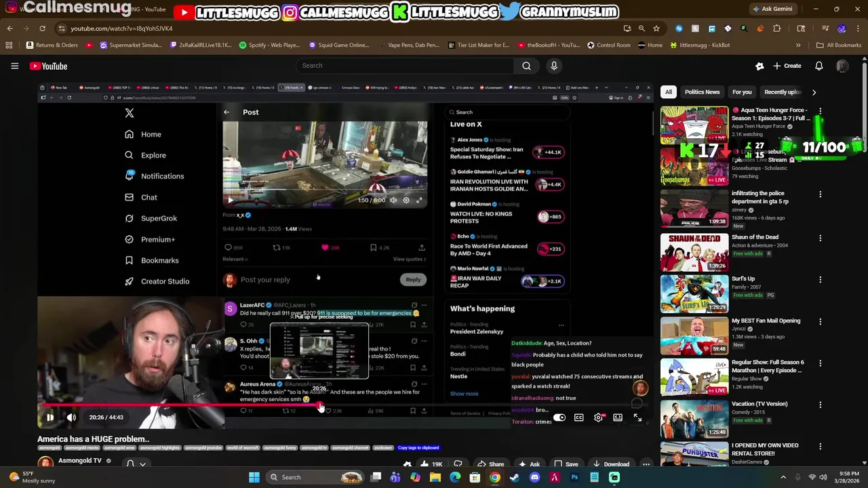Click Copy tags to clipboard
868x488 pixels.
[x=418, y=448]
